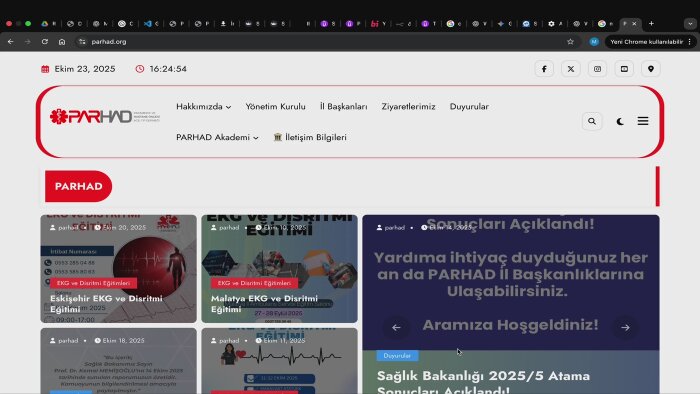This screenshot has width=700, height=394.
Task: Open the Instagram social icon
Action: (597, 69)
